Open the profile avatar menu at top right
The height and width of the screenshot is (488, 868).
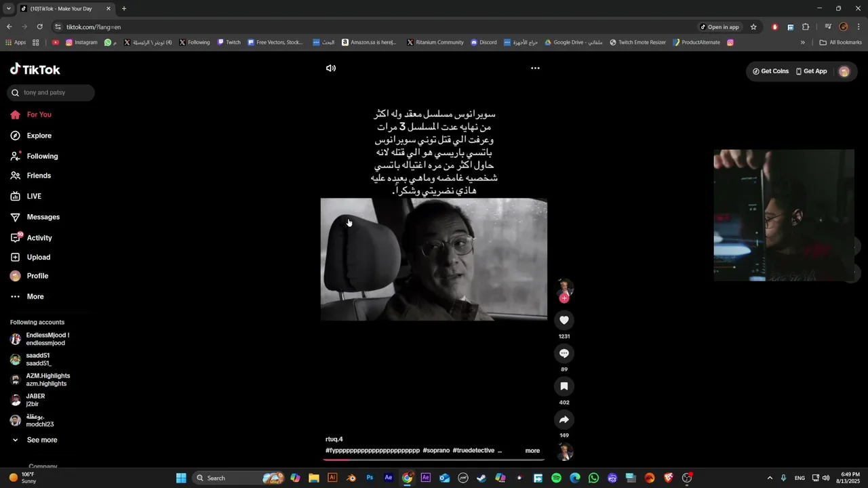point(844,71)
